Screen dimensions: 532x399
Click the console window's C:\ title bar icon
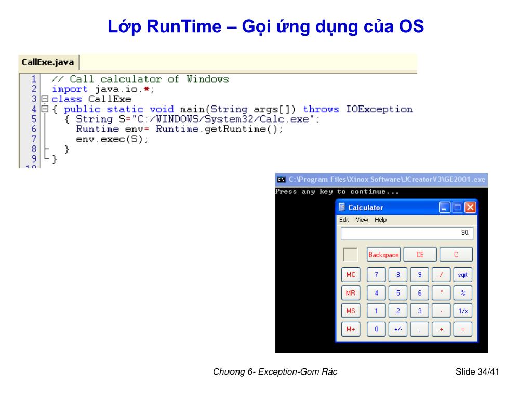(x=281, y=179)
